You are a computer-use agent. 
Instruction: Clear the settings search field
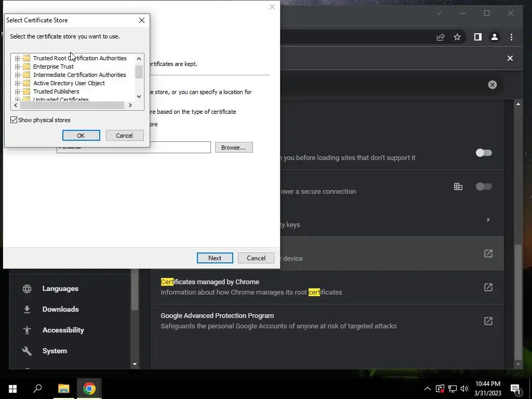[493, 85]
